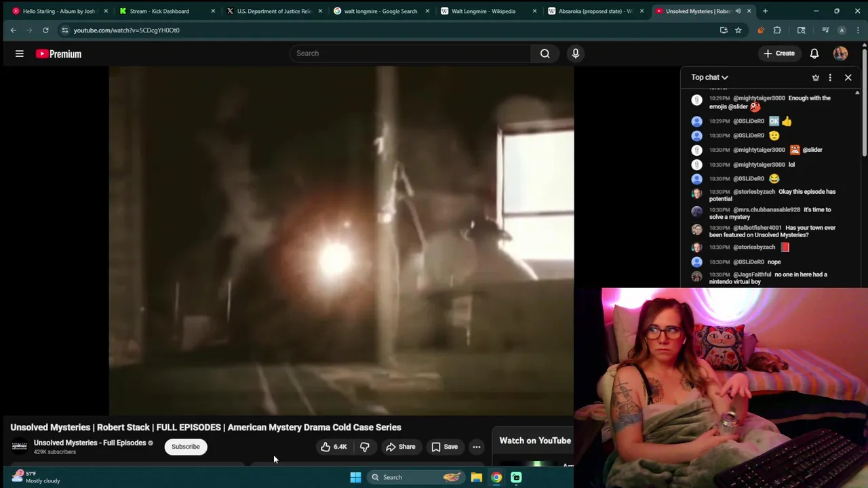Click the address bar URL
The width and height of the screenshot is (868, 488).
click(x=127, y=30)
